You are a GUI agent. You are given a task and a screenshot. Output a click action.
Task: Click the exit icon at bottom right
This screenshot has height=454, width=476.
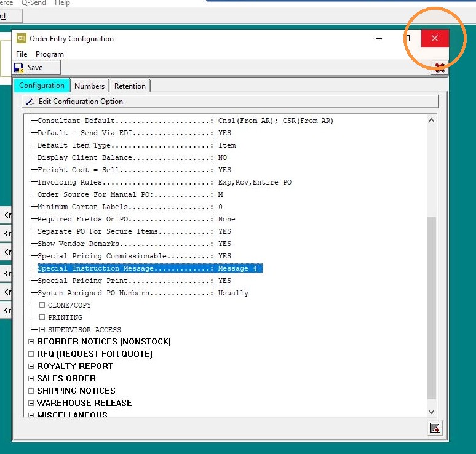(435, 429)
